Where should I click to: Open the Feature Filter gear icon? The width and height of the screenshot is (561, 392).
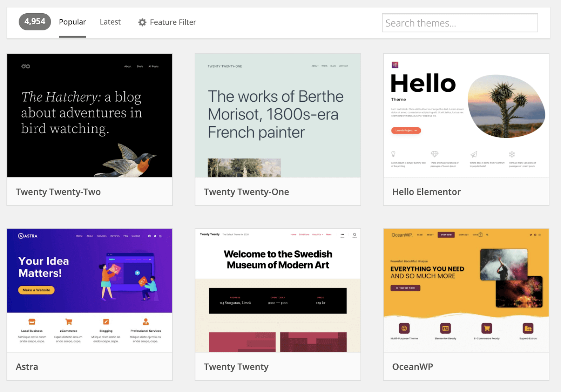[x=142, y=22]
